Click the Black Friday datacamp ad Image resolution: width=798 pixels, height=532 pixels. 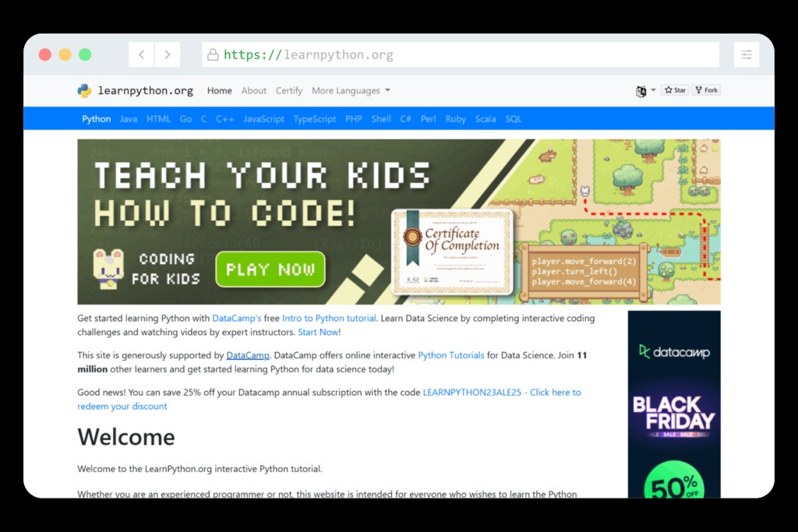674,404
